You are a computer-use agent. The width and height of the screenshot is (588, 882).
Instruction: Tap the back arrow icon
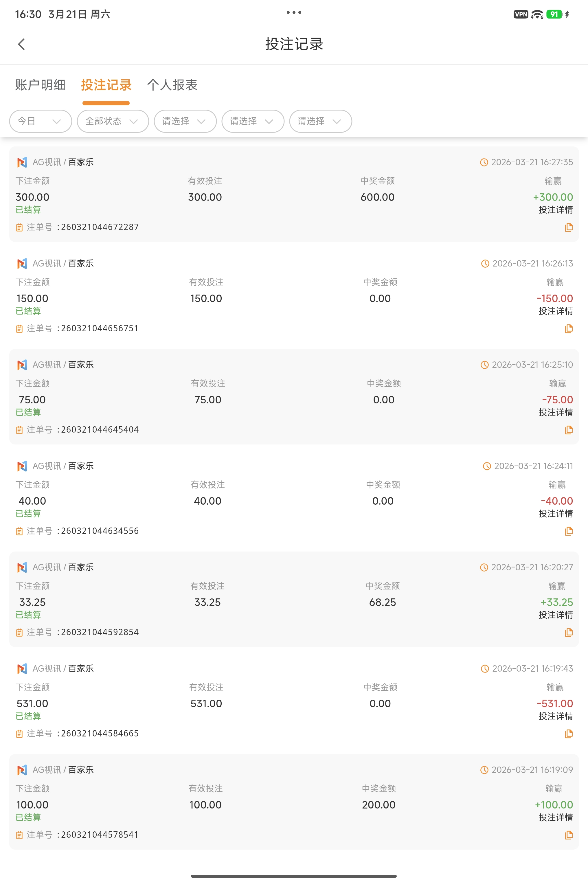pos(21,44)
